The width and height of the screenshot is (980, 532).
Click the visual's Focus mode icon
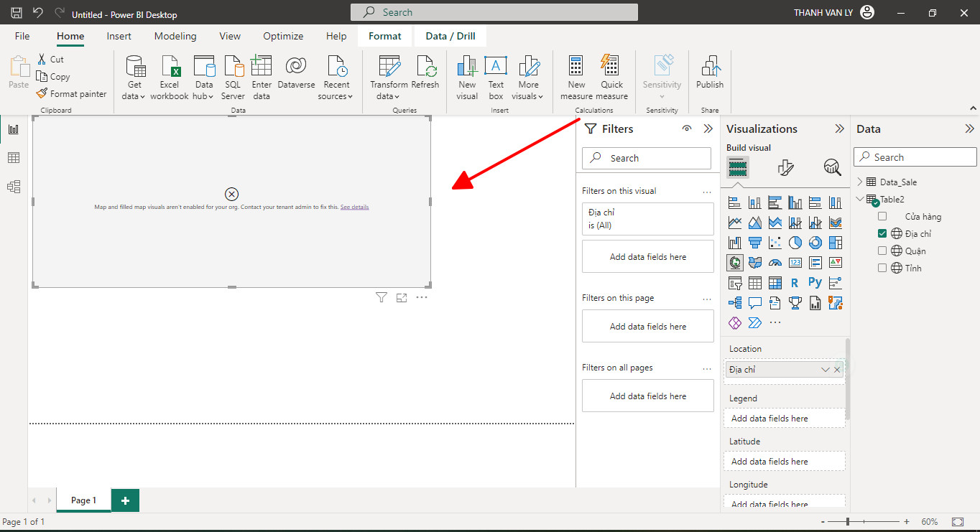click(402, 297)
